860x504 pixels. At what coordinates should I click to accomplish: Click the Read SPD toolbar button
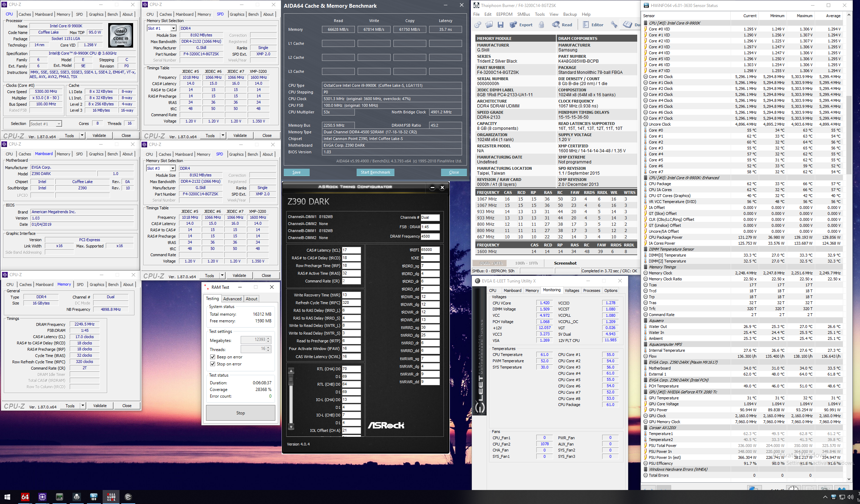(x=562, y=24)
